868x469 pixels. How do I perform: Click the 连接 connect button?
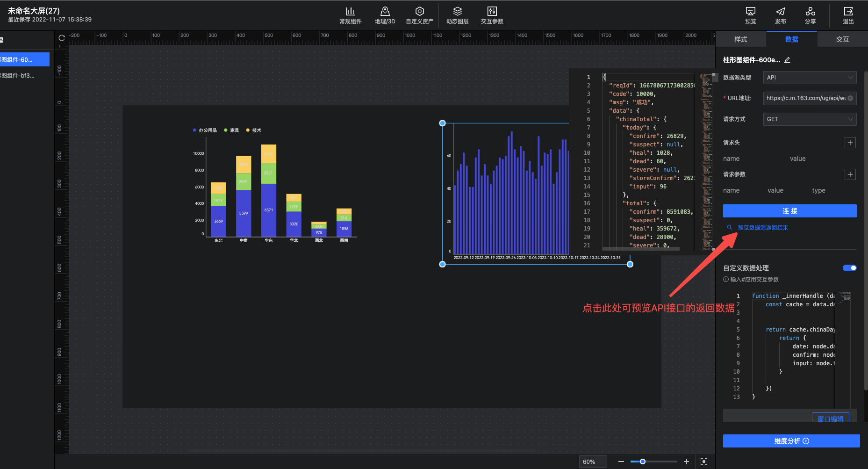point(789,211)
